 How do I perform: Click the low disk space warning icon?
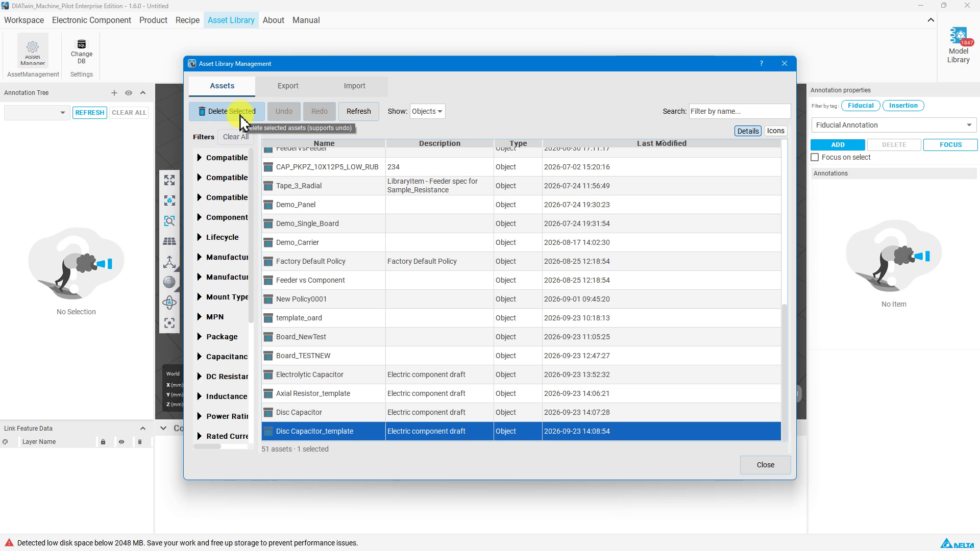coord(9,543)
